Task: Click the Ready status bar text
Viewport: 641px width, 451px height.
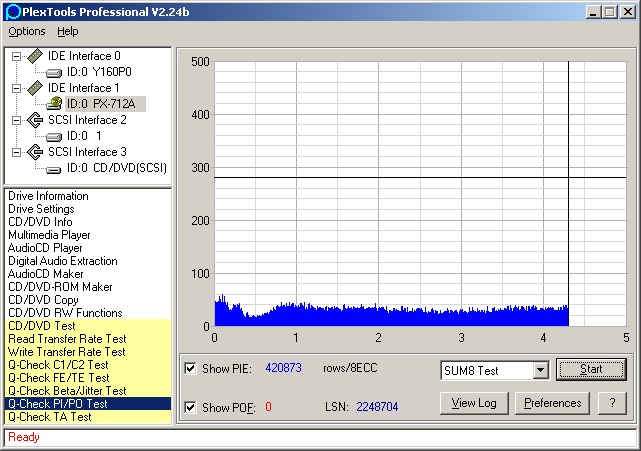Action: (24, 437)
